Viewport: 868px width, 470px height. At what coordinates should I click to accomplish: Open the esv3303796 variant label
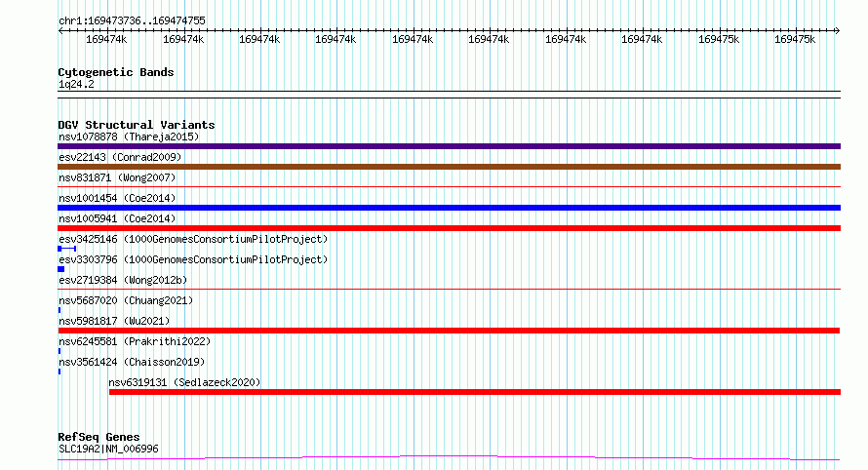pos(193,259)
